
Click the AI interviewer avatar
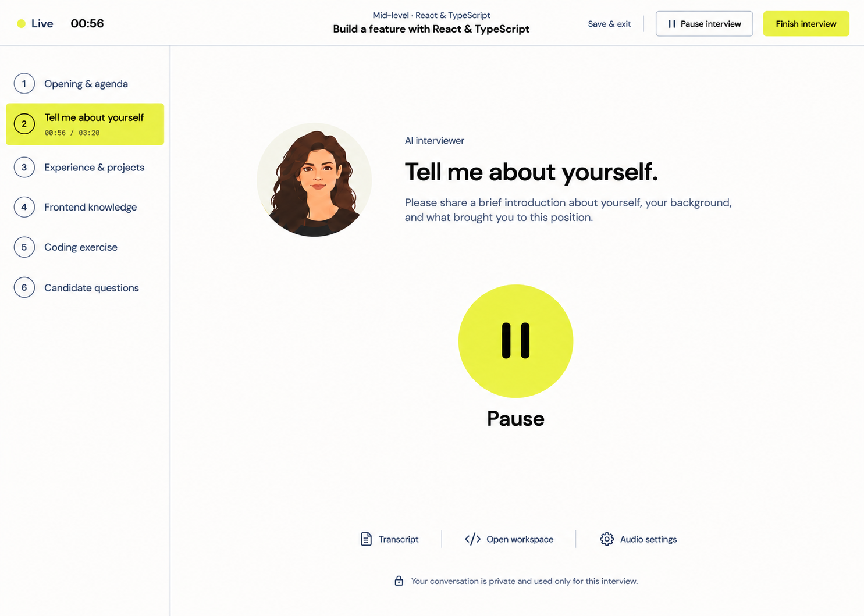314,180
